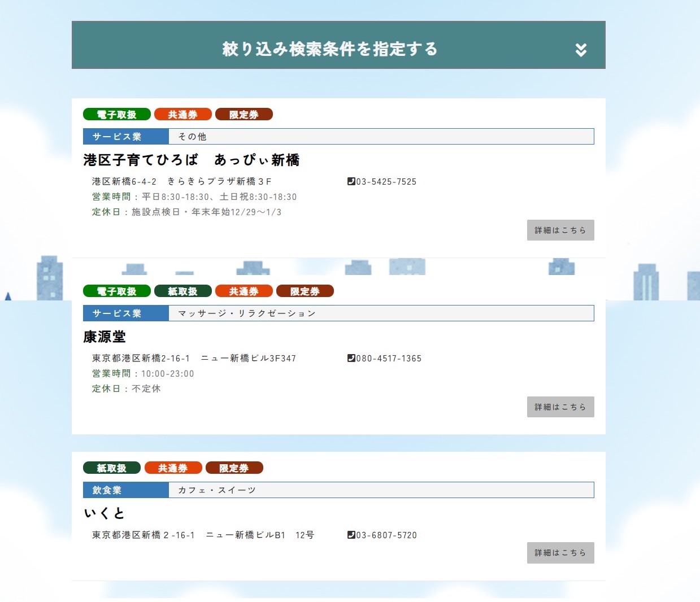
Task: Open 詳細はこちら for 康源堂
Action: [x=560, y=407]
